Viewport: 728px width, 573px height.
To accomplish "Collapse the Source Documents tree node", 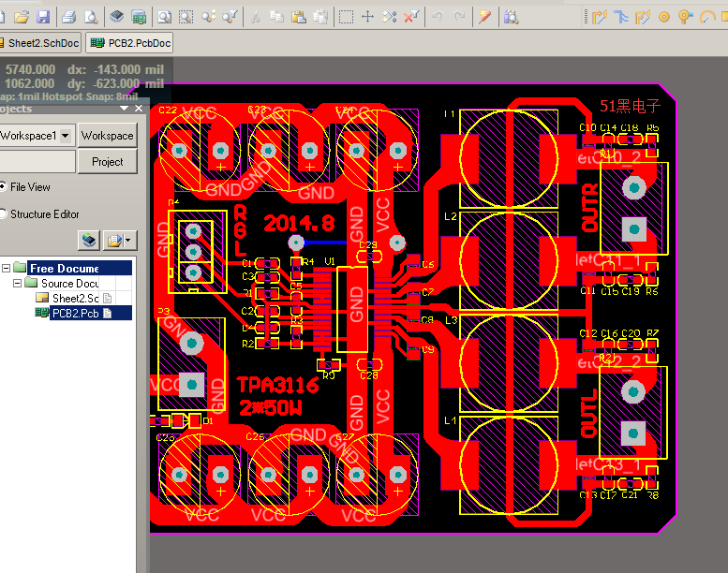I will 17,283.
